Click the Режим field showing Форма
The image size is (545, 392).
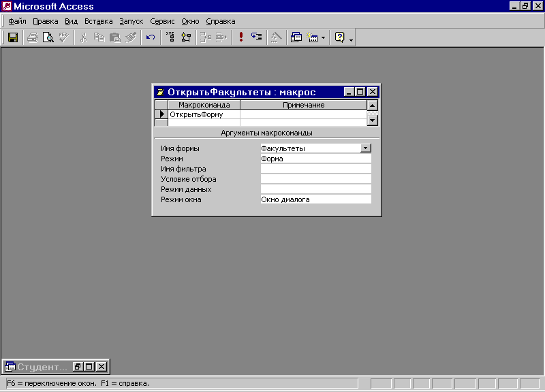[315, 159]
